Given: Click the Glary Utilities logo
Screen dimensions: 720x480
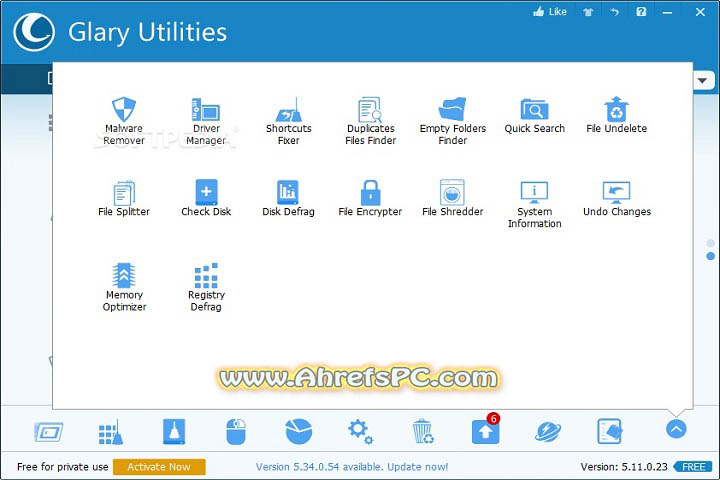Looking at the screenshot, I should point(34,32).
